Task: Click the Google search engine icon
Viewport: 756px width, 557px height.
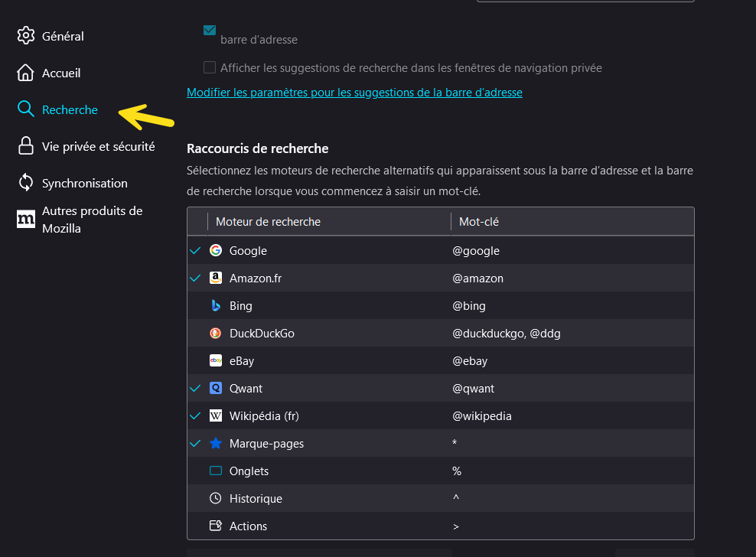Action: (x=216, y=251)
